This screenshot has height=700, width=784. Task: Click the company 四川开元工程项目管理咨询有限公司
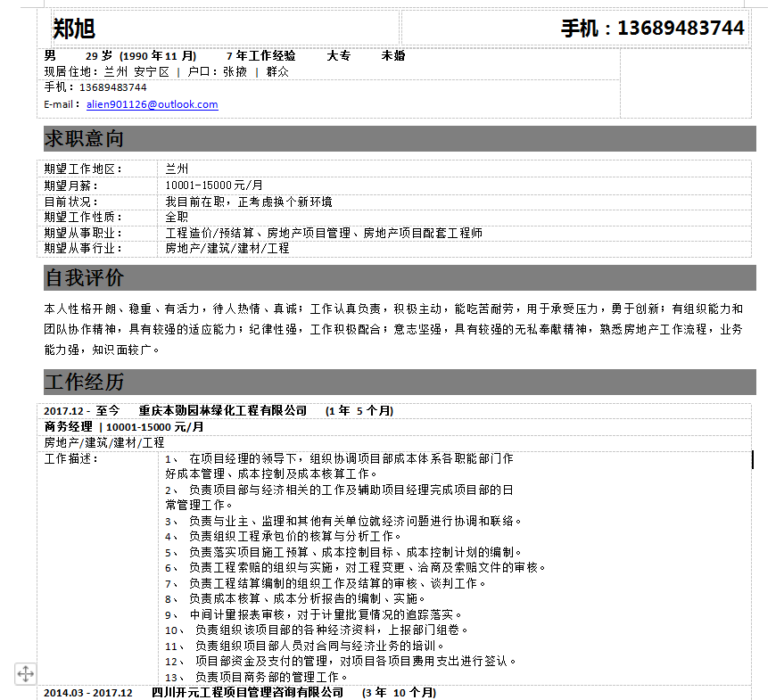point(247,693)
